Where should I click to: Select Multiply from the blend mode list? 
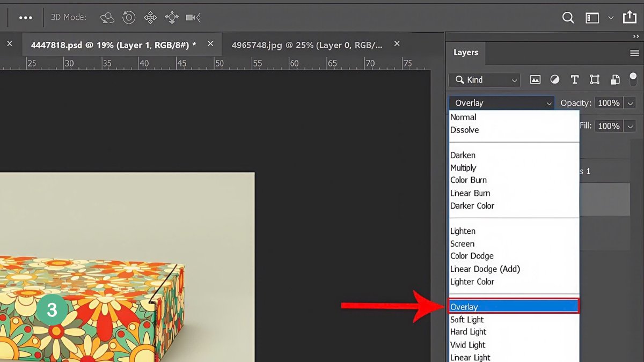tap(463, 167)
